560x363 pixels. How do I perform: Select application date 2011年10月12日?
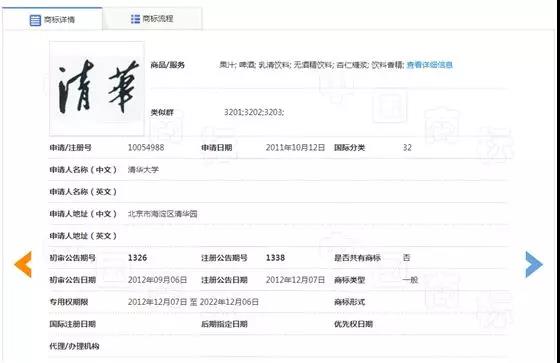(x=295, y=148)
